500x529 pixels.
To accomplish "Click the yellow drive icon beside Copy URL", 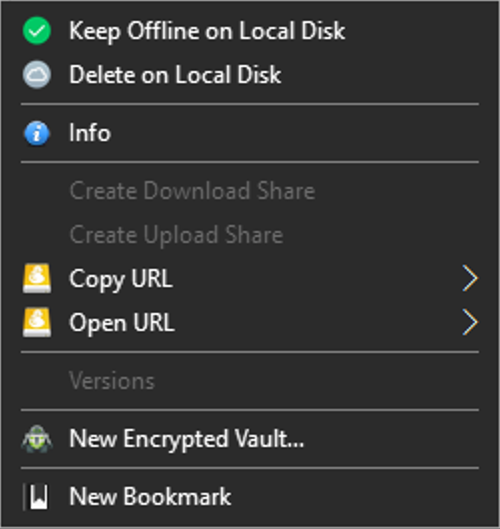I will coord(37,279).
